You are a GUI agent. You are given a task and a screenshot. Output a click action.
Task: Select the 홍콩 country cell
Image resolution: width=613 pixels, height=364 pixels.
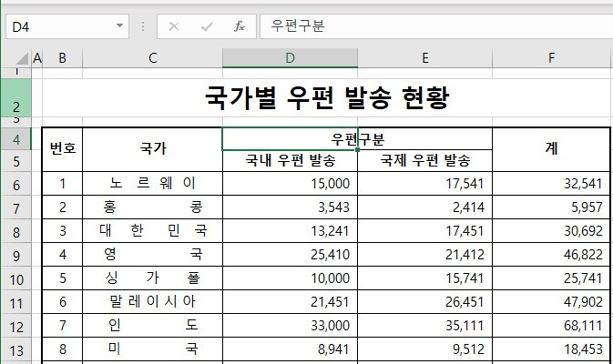click(x=152, y=207)
